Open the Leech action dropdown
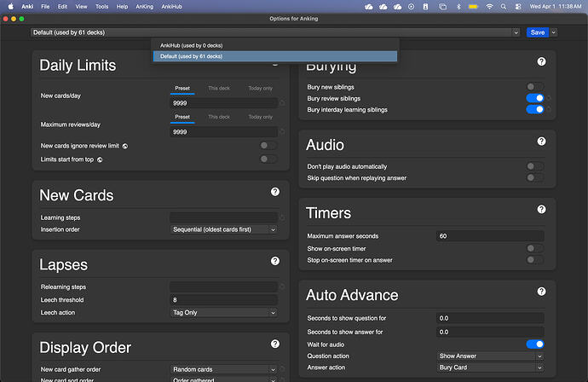This screenshot has height=382, width=588. (x=224, y=313)
